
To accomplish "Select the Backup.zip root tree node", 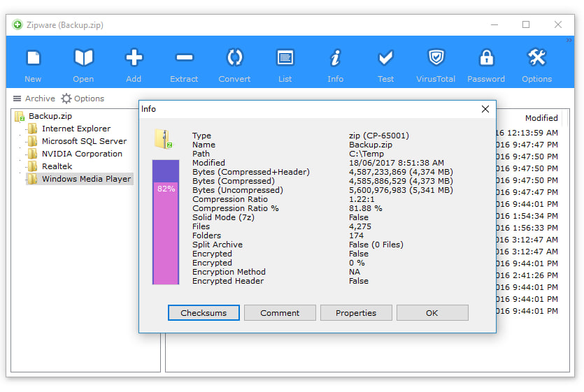I will click(43, 116).
